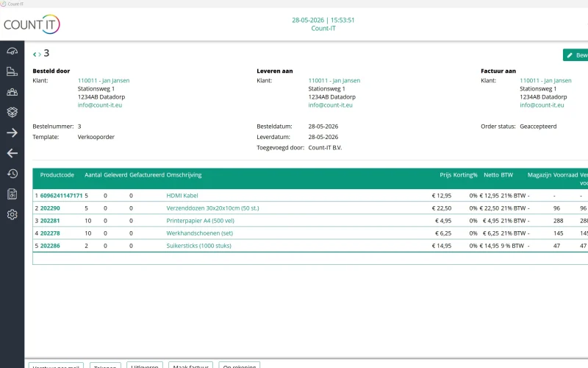Screen dimensions: 588x368
Task: Open customer 110011 - Jan Jansen under Factuur aan
Action: (545, 80)
